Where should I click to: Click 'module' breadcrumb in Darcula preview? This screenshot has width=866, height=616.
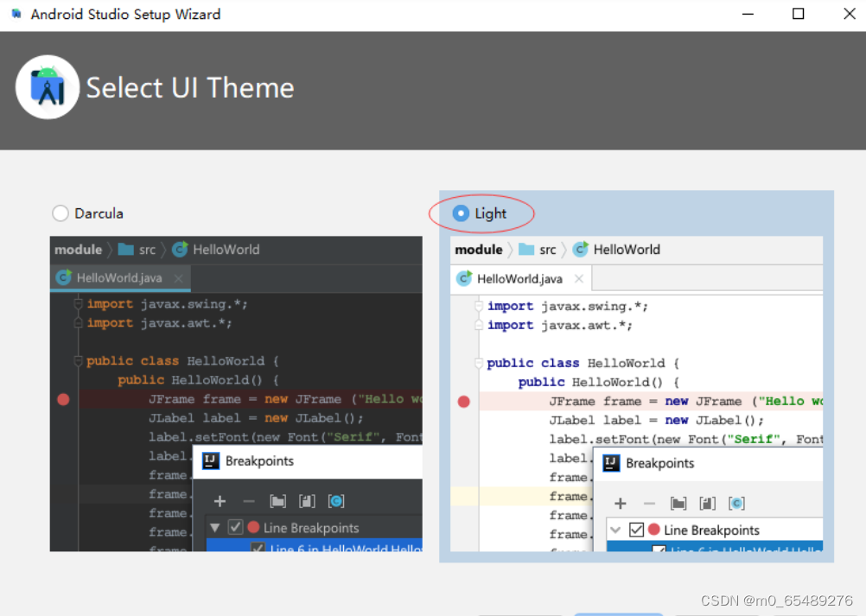[79, 250]
